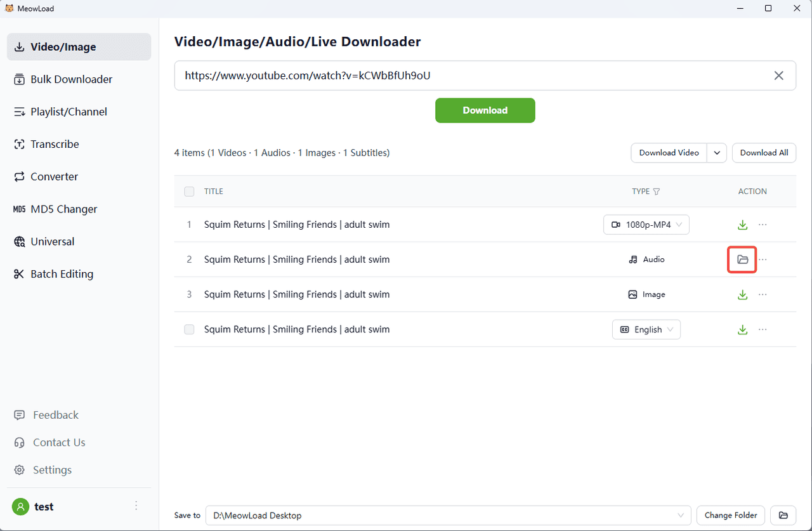The width and height of the screenshot is (812, 531).
Task: Click the download icon for the 1080p-MP4 video row
Action: tap(742, 225)
